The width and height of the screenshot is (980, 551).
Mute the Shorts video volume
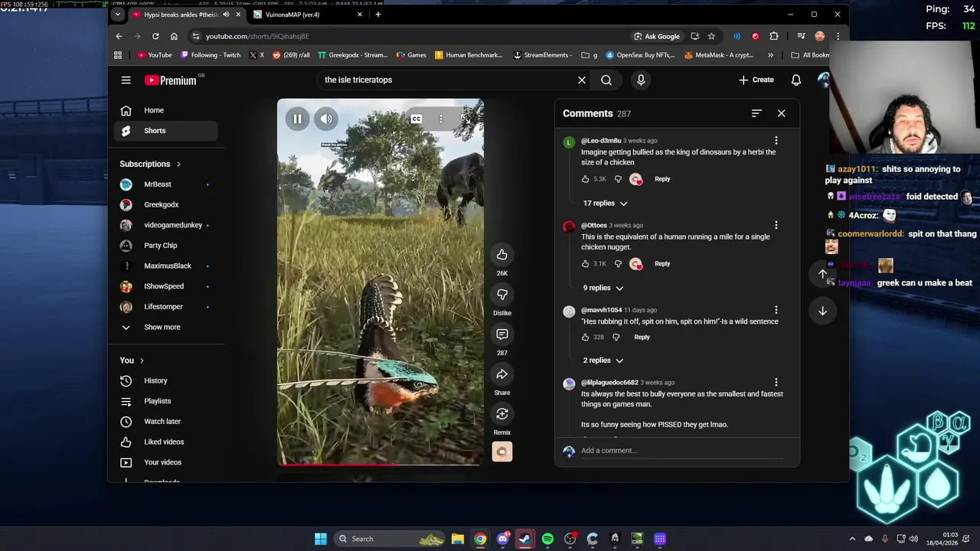coord(326,119)
